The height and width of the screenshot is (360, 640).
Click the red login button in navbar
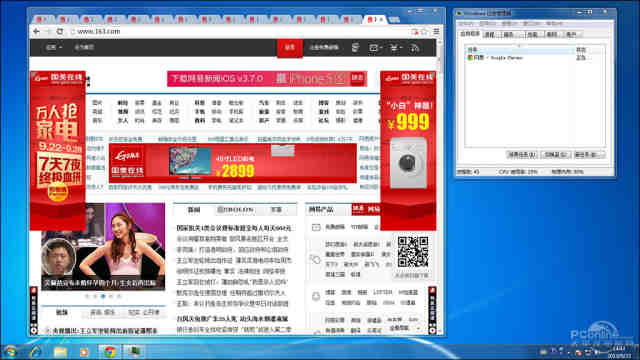pyautogui.click(x=289, y=48)
